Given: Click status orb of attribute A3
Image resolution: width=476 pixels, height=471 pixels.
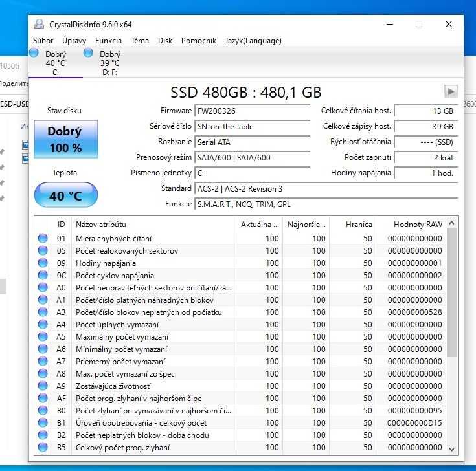Looking at the screenshot, I should pyautogui.click(x=43, y=312).
